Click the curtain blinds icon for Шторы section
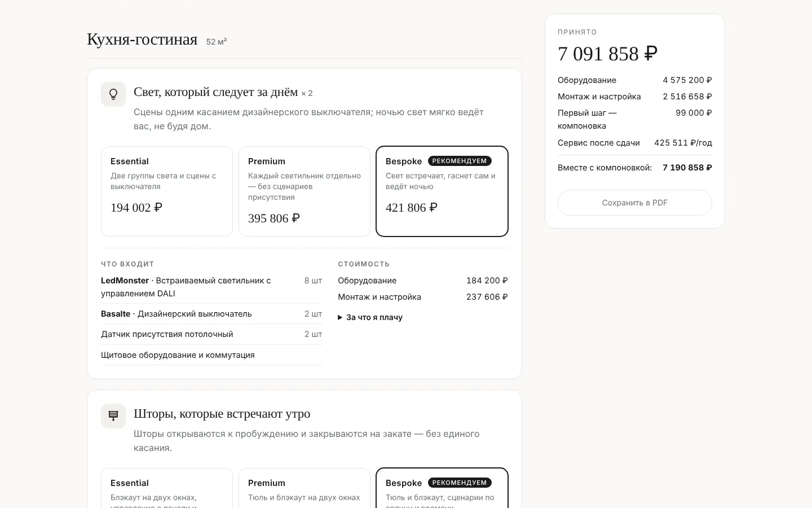Image resolution: width=812 pixels, height=508 pixels. (113, 416)
